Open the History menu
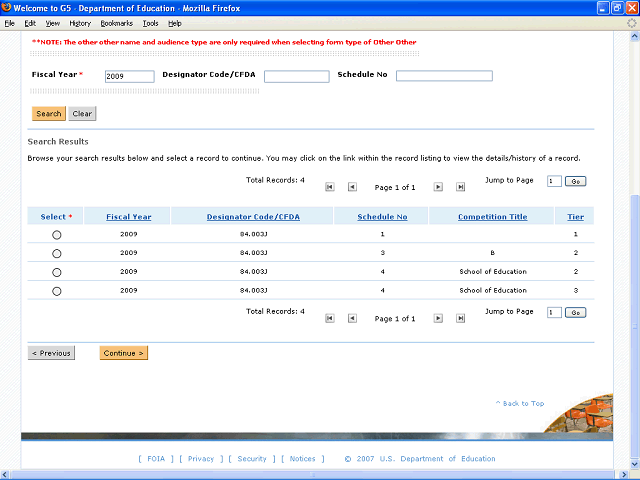This screenshot has width=640, height=480. (80, 23)
